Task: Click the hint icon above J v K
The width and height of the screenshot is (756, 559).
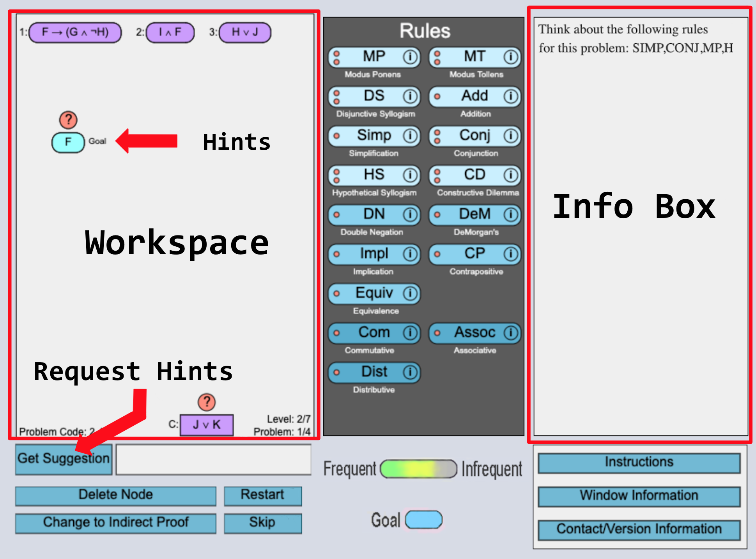Action: pos(207,402)
